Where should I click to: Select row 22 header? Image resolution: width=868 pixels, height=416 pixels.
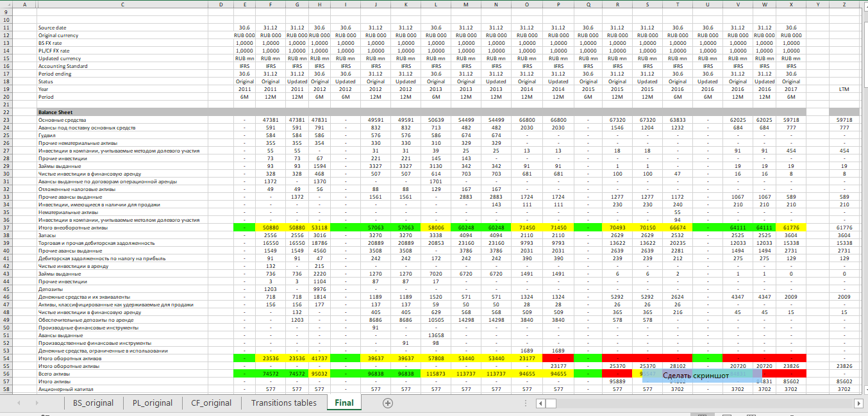tap(5, 112)
